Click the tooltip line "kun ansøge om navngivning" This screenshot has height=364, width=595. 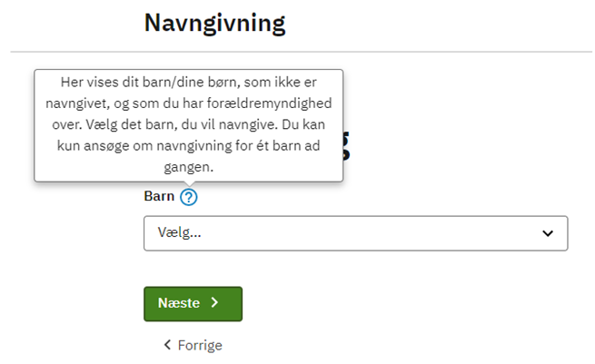(189, 146)
